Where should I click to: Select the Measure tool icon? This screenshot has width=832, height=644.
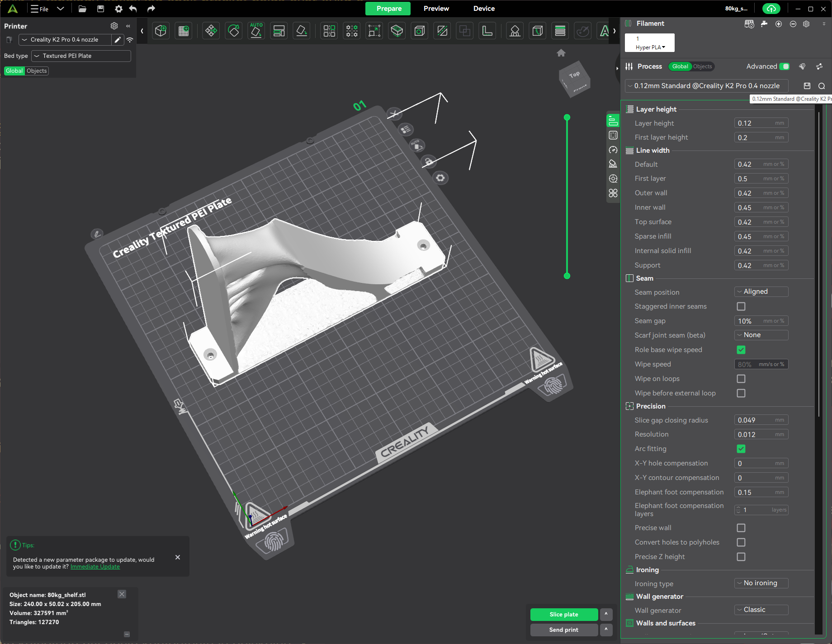click(x=487, y=31)
